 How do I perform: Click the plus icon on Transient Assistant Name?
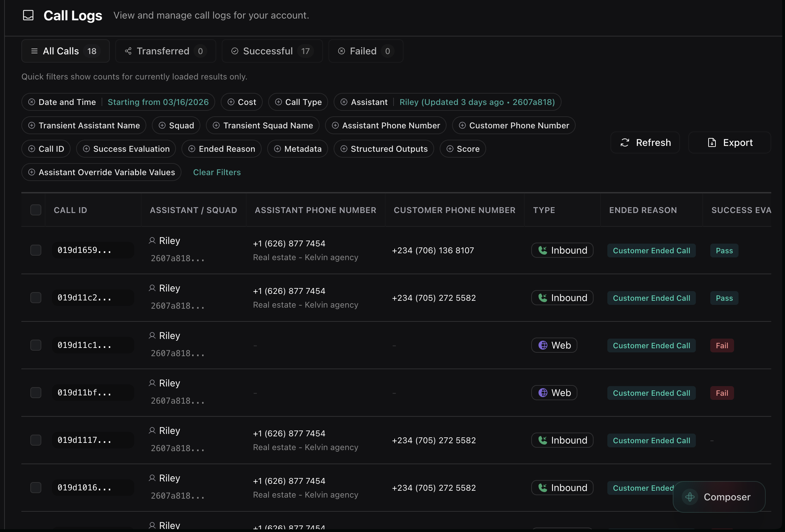point(32,126)
